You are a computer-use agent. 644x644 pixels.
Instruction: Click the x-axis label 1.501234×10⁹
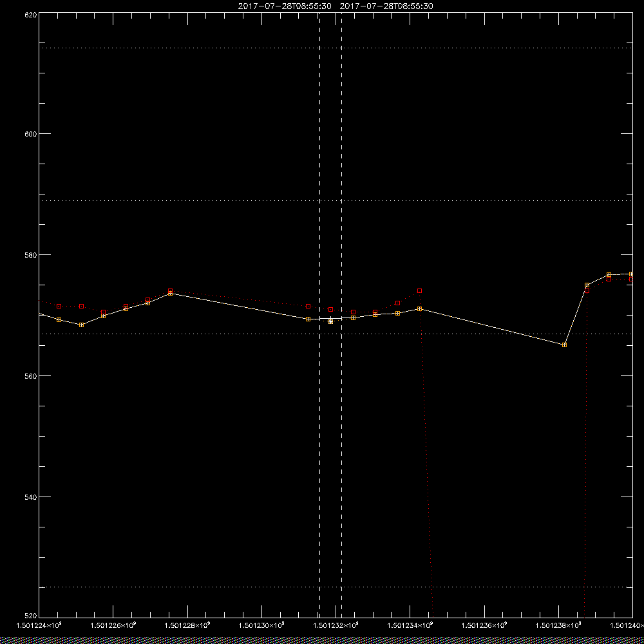tap(410, 625)
